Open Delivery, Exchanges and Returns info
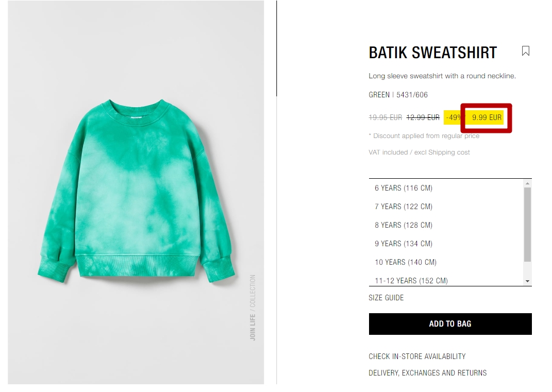This screenshot has width=552, height=392. (427, 373)
